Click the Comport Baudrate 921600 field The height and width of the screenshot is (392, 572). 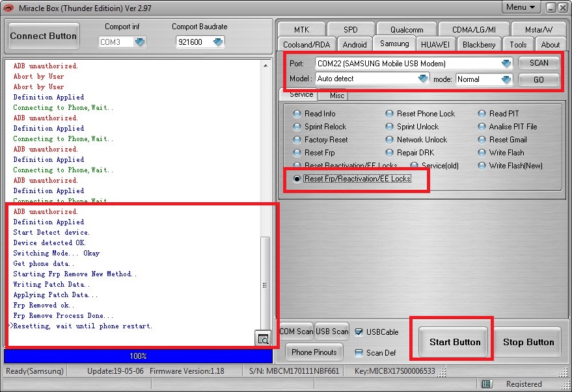(195, 42)
